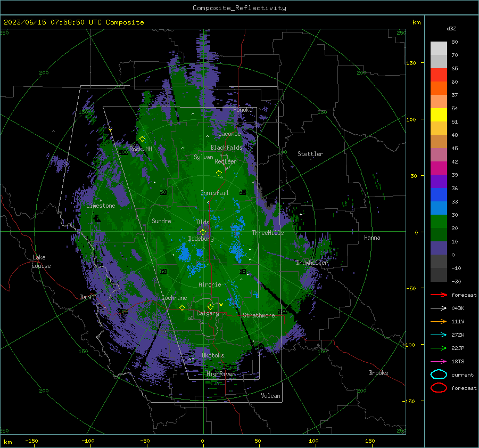Click the yellow diamond marker at Olds

(x=203, y=232)
